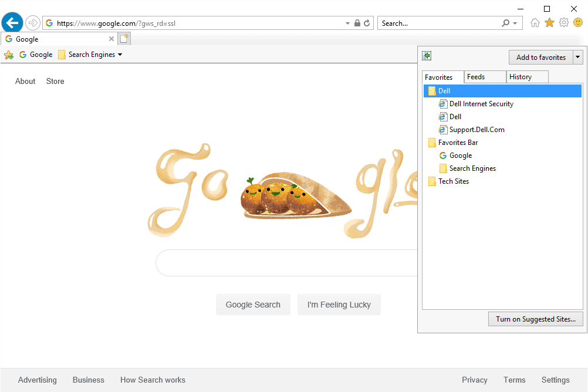Viewport: 588px width, 392px height.
Task: Click the blue Back arrow button
Action: coord(12,23)
